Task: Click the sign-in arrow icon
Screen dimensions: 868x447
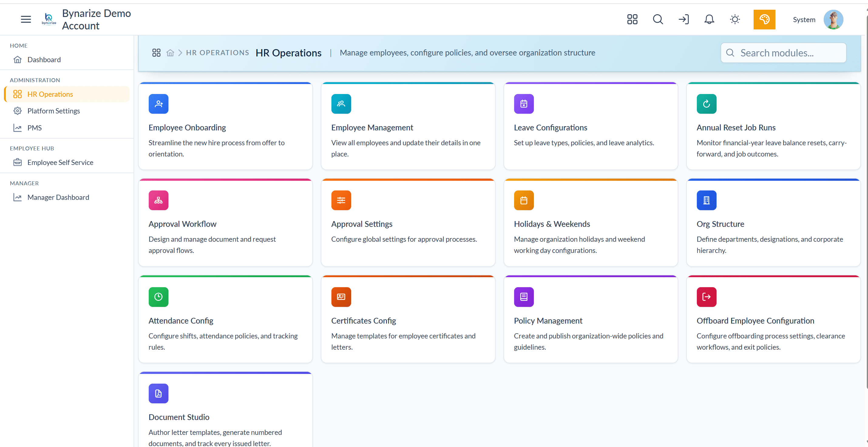Action: tap(684, 19)
